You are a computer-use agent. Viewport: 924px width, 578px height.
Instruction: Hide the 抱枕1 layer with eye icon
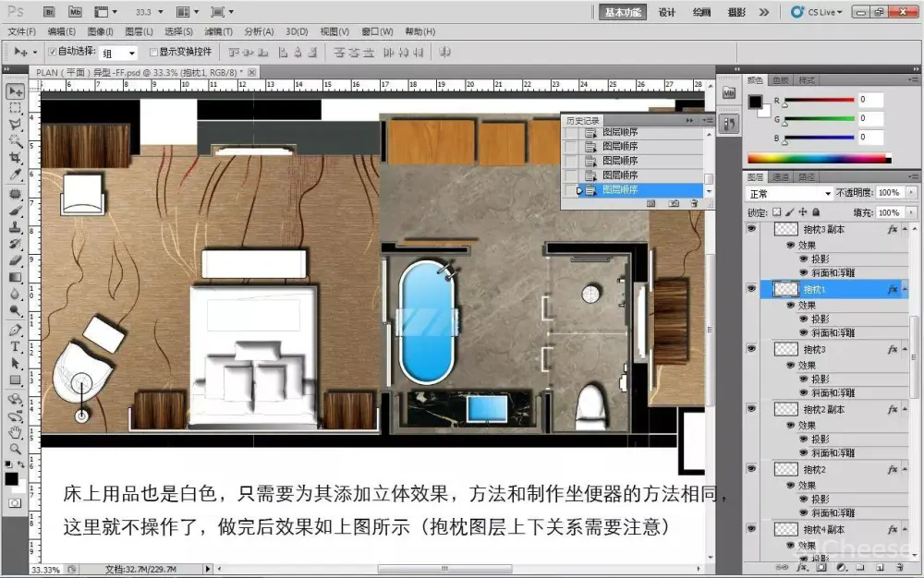point(751,289)
